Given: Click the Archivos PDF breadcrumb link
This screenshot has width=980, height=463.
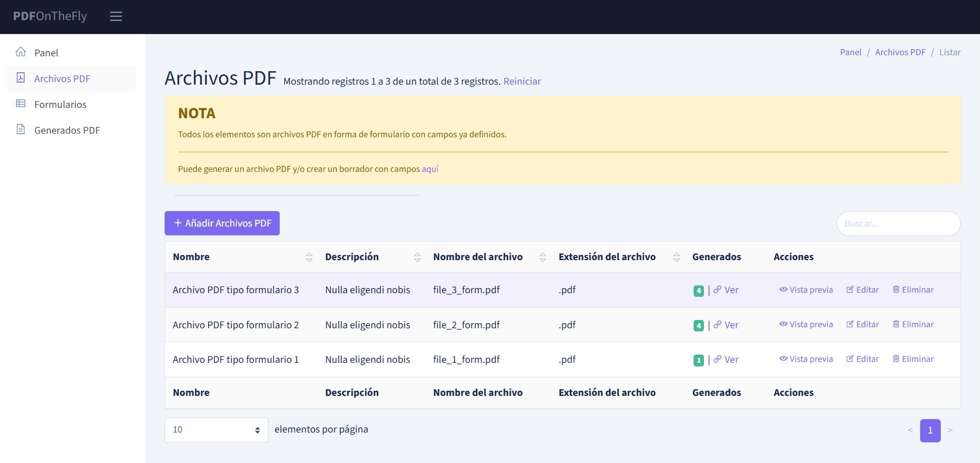Looking at the screenshot, I should pyautogui.click(x=900, y=52).
